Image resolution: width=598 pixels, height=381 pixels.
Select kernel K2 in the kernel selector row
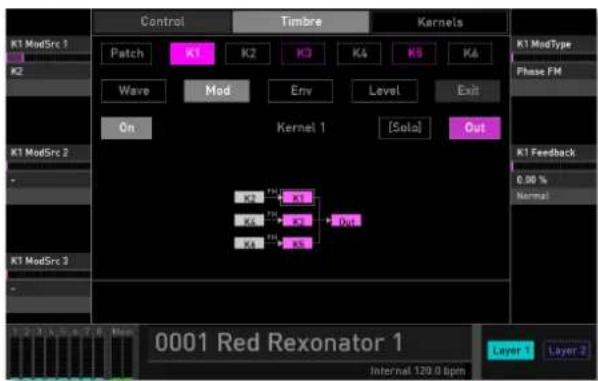248,53
